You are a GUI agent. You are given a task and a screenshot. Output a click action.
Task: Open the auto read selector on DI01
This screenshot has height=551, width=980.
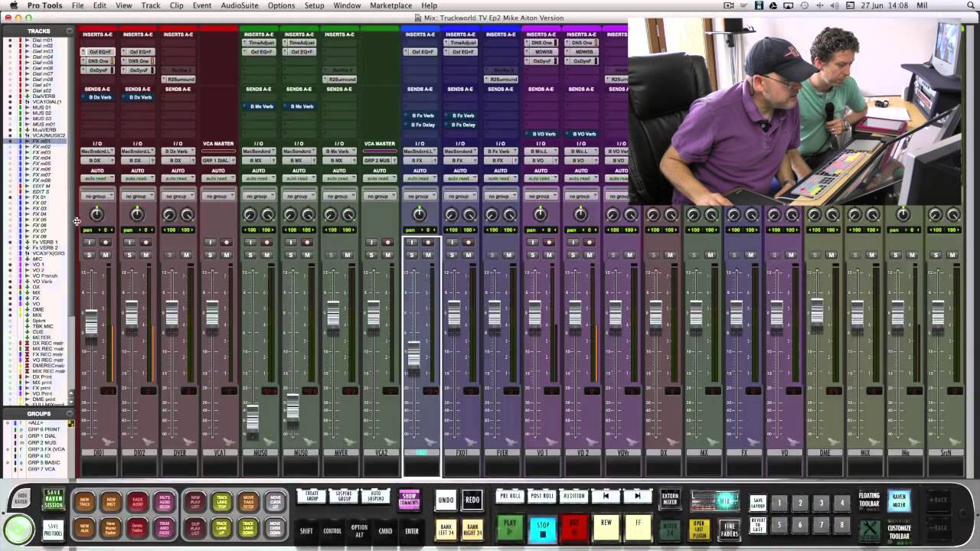pyautogui.click(x=97, y=179)
